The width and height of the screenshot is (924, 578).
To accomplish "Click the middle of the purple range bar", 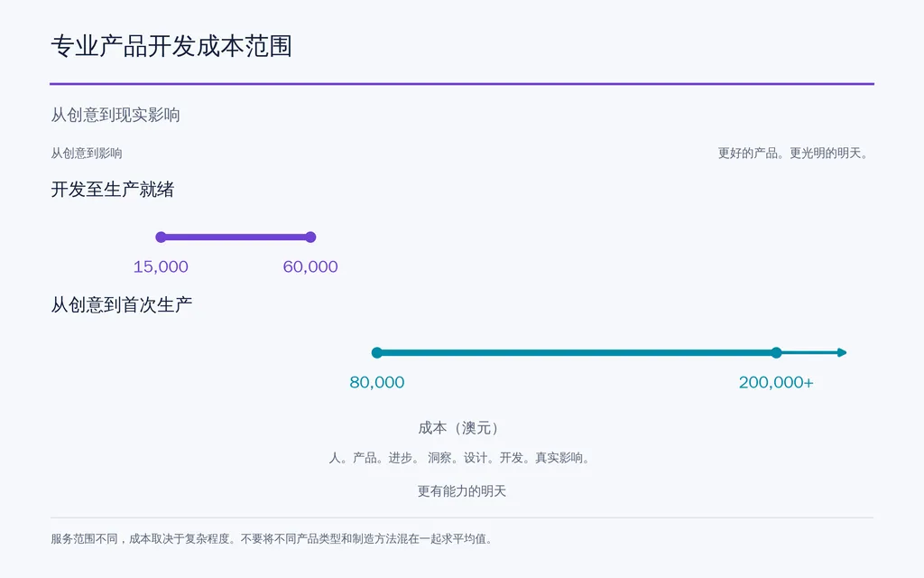I will point(236,238).
